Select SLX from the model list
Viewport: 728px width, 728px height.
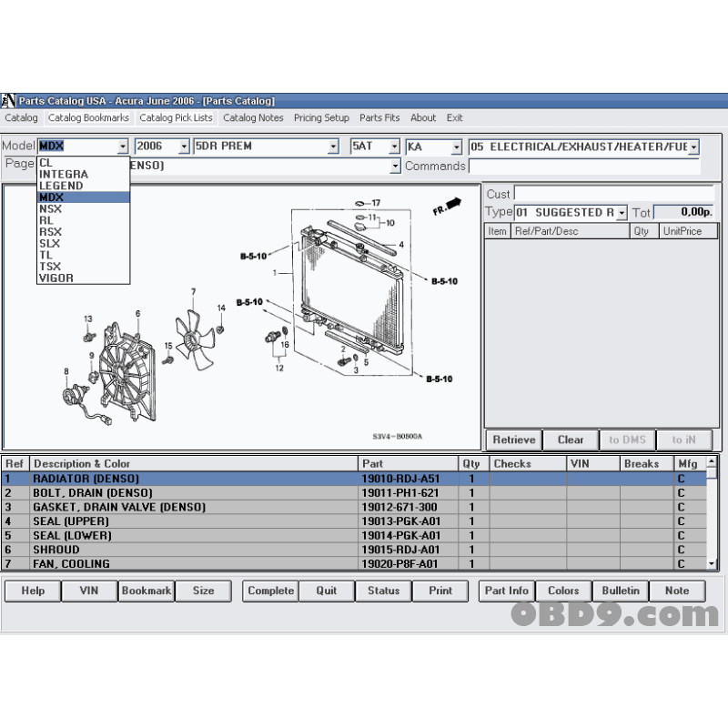pos(83,243)
